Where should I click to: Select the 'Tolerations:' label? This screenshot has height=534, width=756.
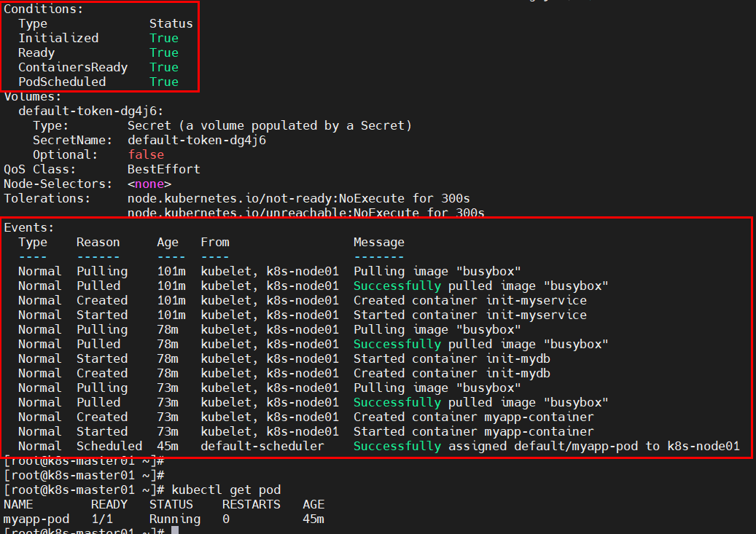47,199
